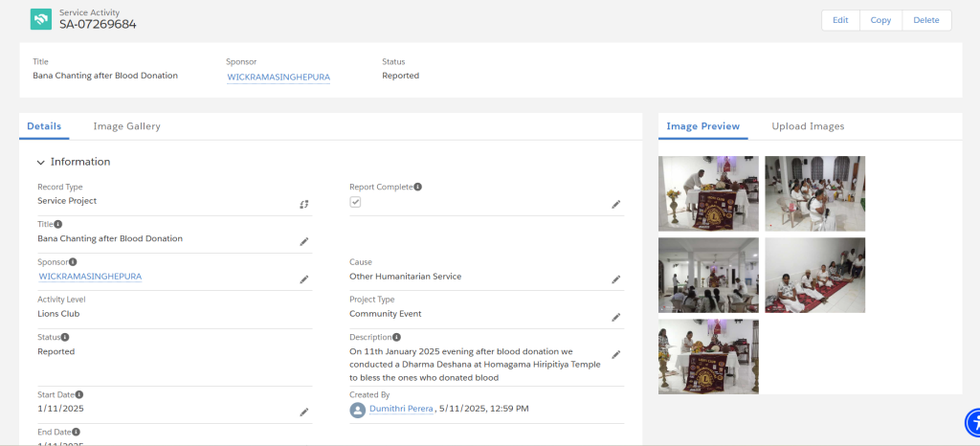
Task: Click info icon next to Title label
Action: 58,224
